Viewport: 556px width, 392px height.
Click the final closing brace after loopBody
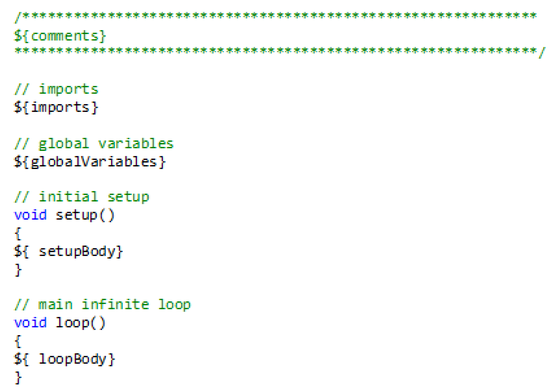pyautogui.click(x=18, y=378)
